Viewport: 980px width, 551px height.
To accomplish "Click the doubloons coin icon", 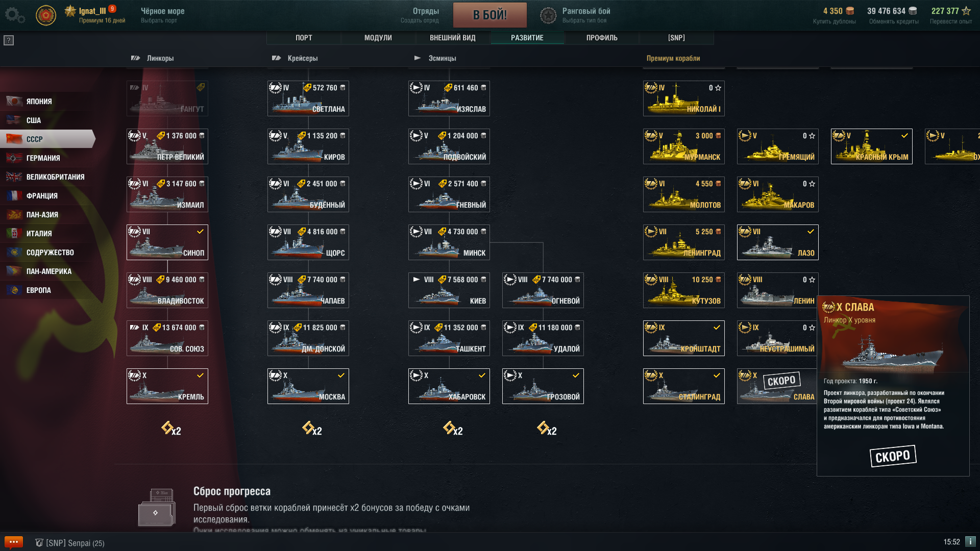I will point(850,11).
